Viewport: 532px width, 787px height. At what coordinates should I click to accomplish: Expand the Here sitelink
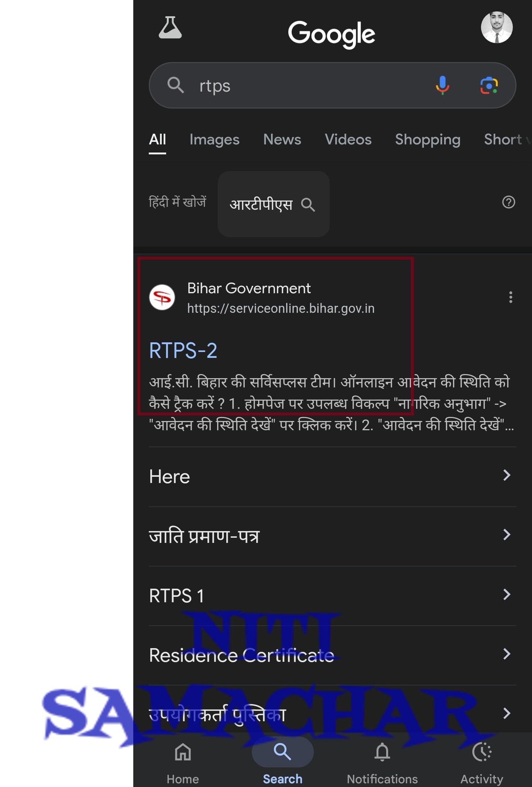point(332,476)
